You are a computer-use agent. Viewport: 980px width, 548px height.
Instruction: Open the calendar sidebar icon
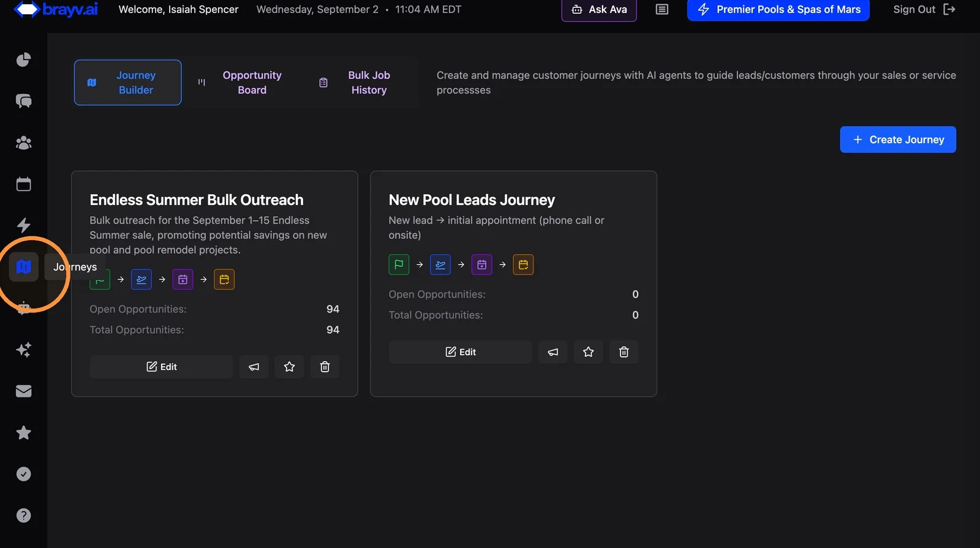[23, 184]
